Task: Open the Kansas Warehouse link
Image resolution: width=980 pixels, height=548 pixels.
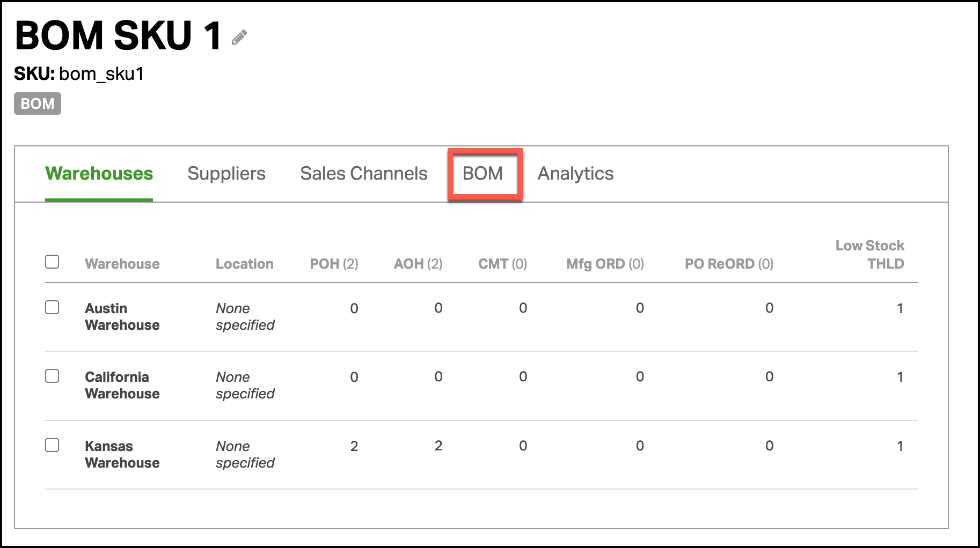Action: [122, 454]
